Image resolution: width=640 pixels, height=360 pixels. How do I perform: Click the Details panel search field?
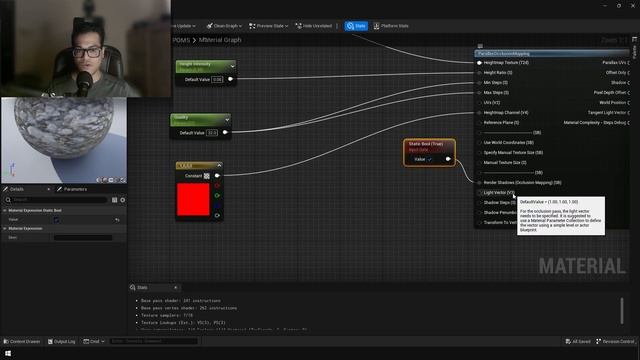pyautogui.click(x=56, y=200)
